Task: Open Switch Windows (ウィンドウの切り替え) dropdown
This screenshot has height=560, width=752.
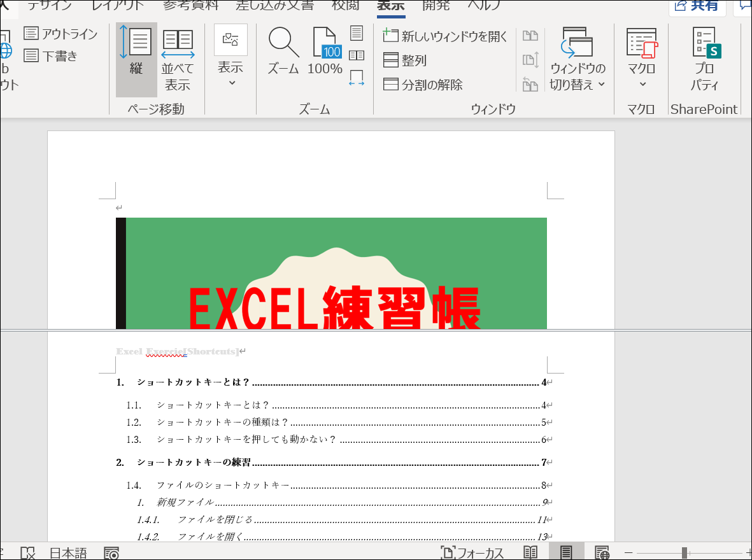Action: coord(578,59)
